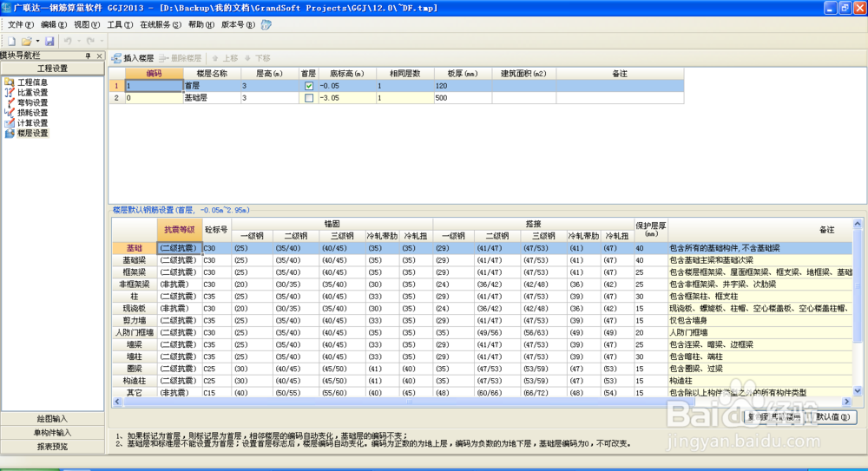868x471 pixels.
Task: Open the 帮助(H) menu
Action: click(x=201, y=25)
